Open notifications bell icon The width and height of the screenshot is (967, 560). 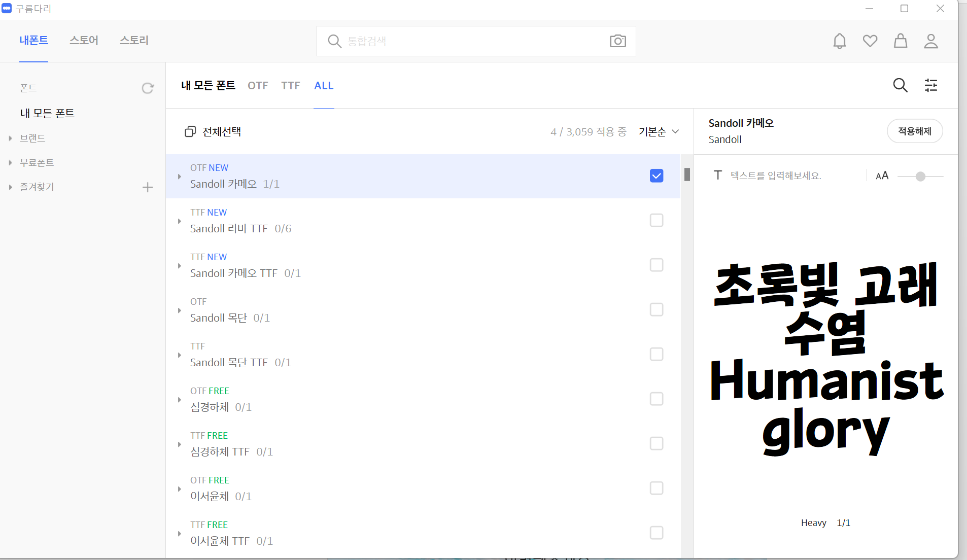[x=840, y=41]
